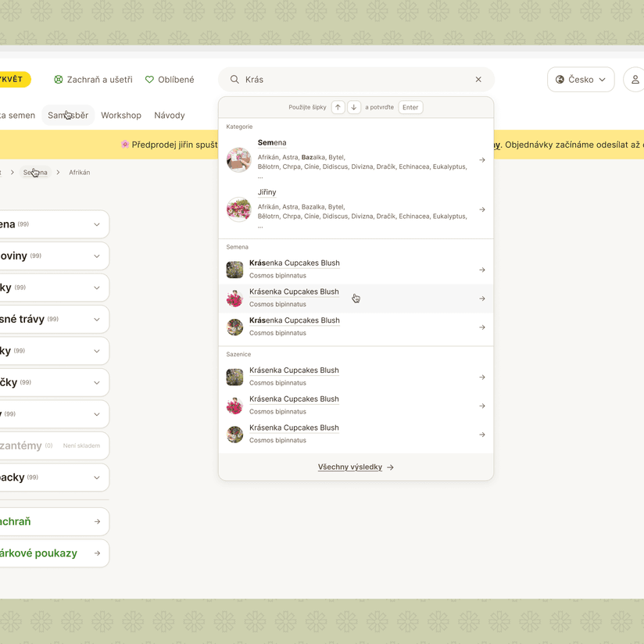This screenshot has width=644, height=644.
Task: Click the globe icon in the Česko selector
Action: (560, 79)
